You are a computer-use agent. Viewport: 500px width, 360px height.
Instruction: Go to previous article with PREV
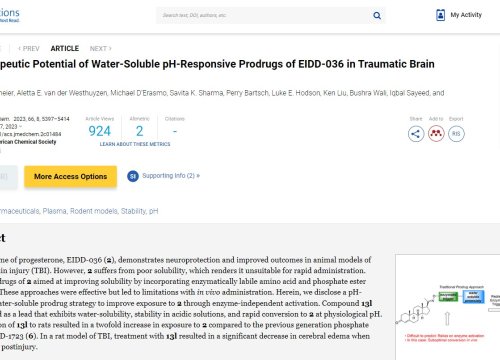(x=29, y=49)
